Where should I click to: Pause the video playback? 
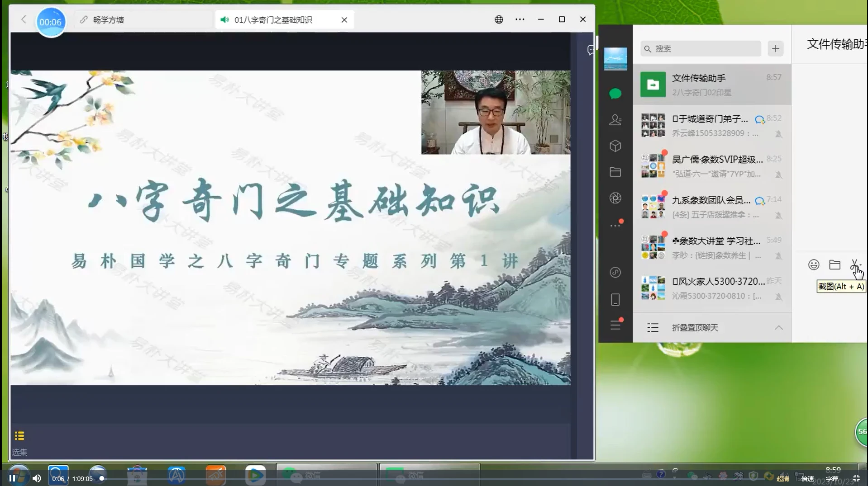[x=12, y=478]
